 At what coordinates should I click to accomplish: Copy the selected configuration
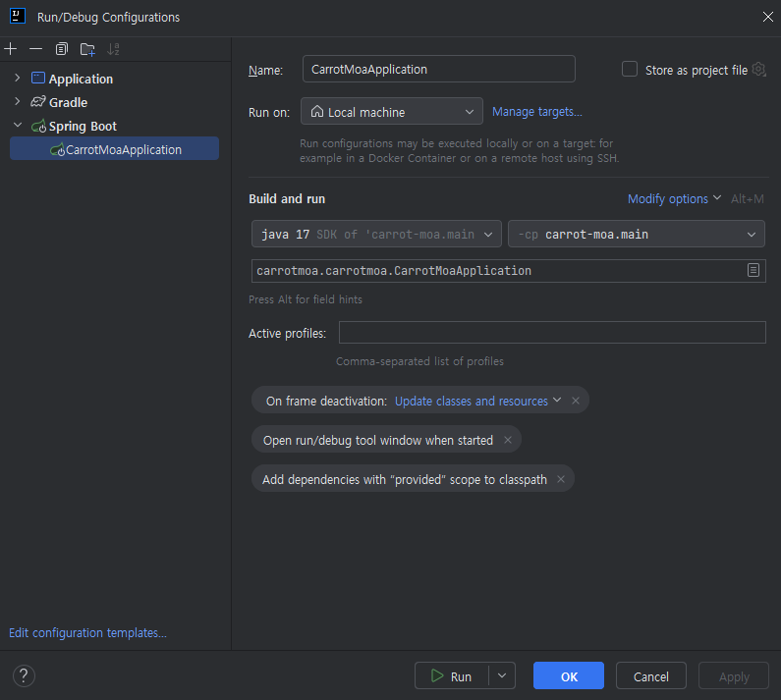pyautogui.click(x=61, y=49)
